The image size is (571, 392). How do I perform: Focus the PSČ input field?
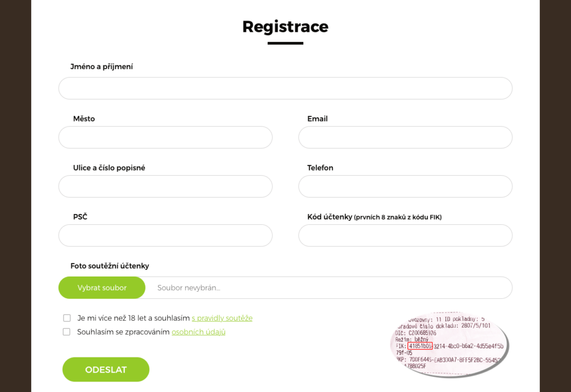(165, 235)
